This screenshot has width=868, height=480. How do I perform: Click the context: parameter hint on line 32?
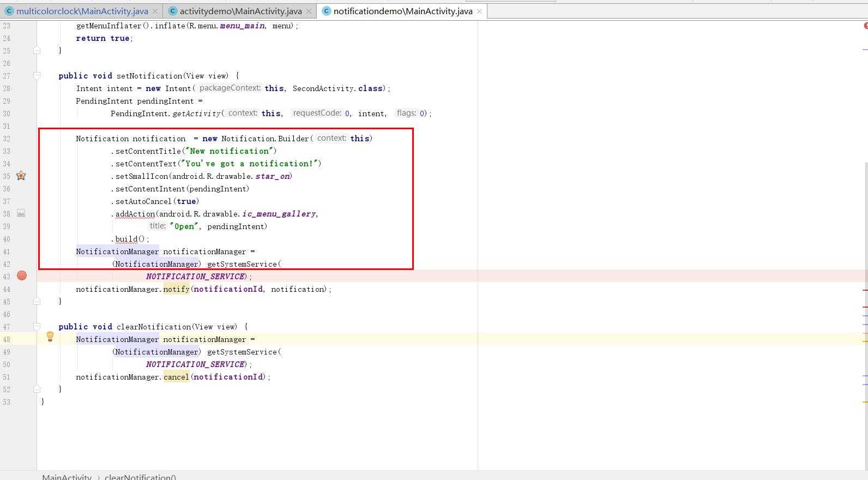(x=331, y=138)
